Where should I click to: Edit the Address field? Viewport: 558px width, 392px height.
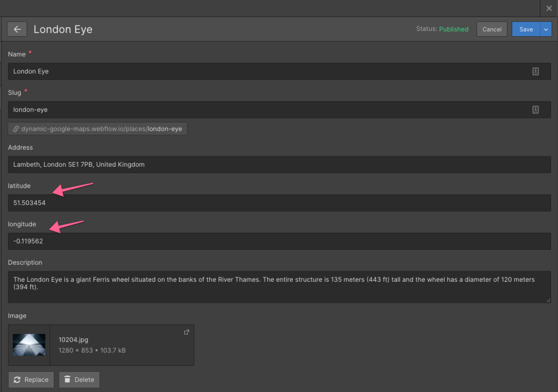coord(280,165)
